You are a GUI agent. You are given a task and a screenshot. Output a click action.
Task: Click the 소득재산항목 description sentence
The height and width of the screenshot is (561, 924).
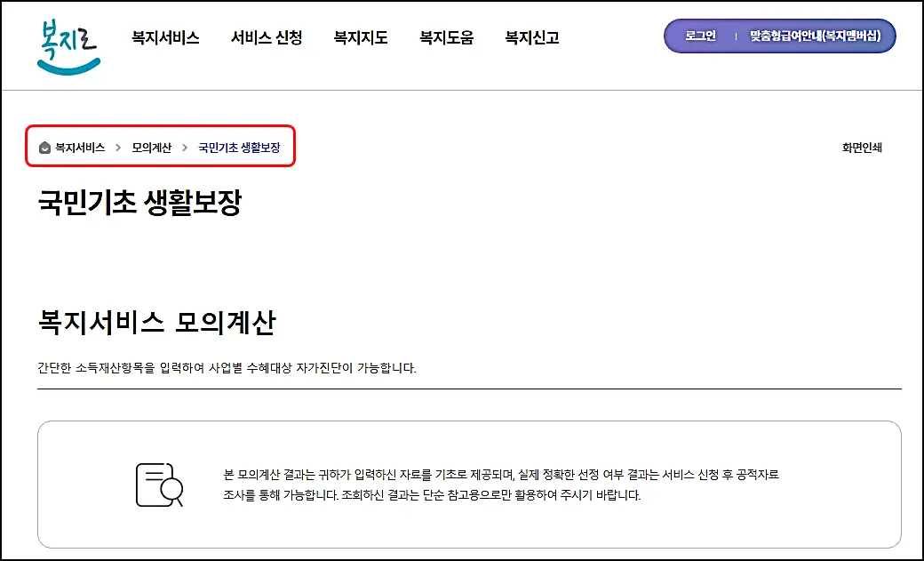coord(227,367)
